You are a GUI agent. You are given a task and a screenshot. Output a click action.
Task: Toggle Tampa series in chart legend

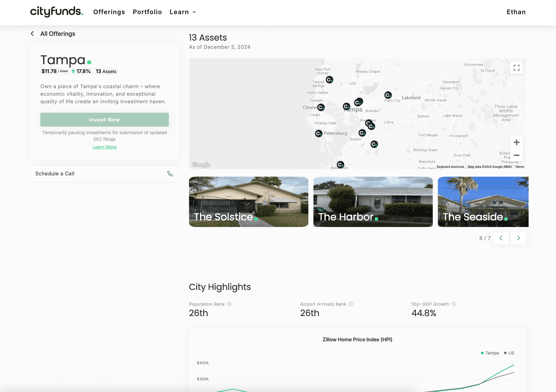pyautogui.click(x=490, y=353)
